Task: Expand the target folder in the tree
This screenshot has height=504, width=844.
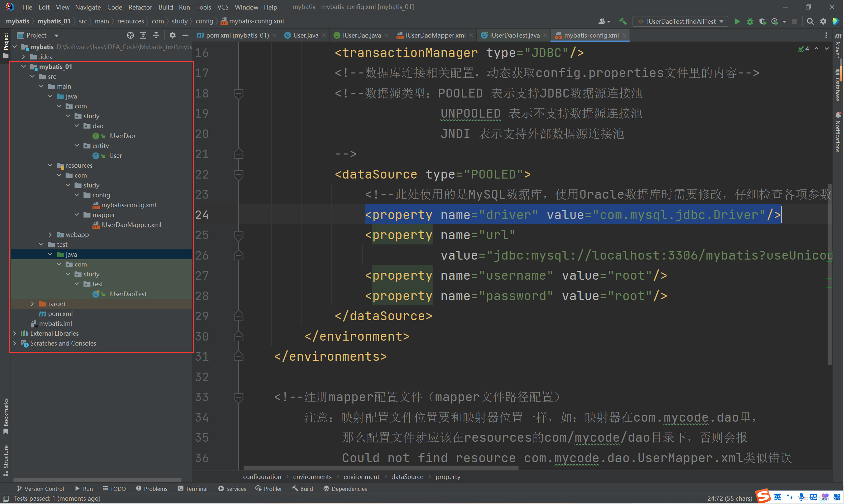Action: tap(33, 304)
